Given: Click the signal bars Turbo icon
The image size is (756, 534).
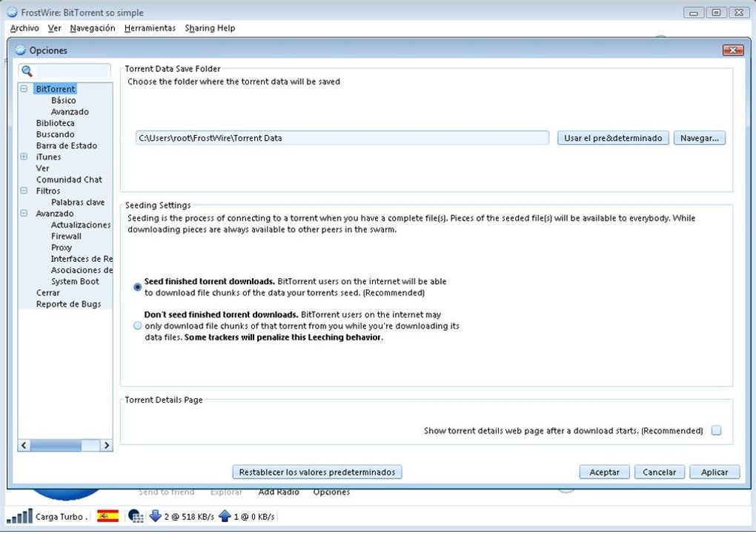Looking at the screenshot, I should [20, 516].
